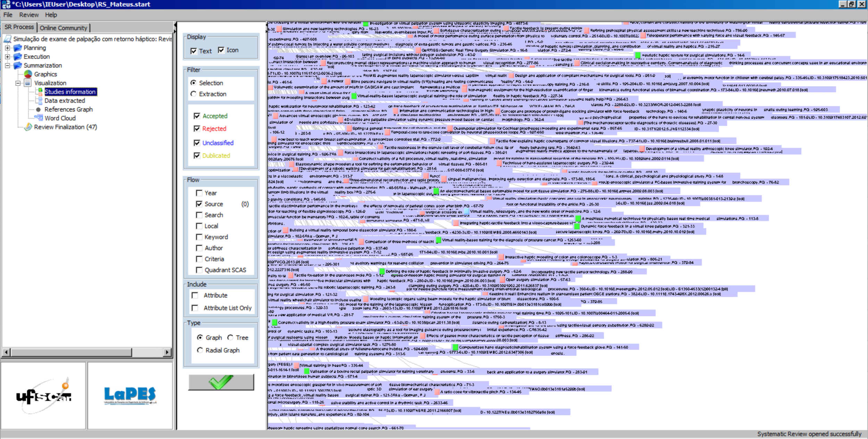
Task: Collapse the Summarization tree node
Action: point(7,65)
